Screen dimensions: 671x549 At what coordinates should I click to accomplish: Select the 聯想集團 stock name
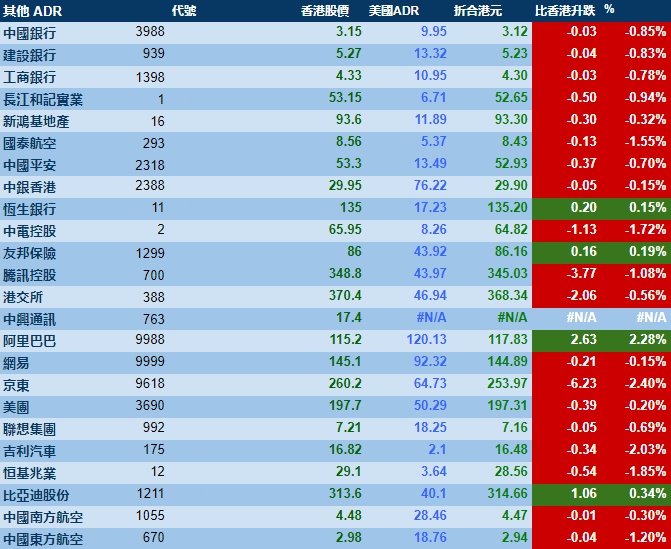30,430
